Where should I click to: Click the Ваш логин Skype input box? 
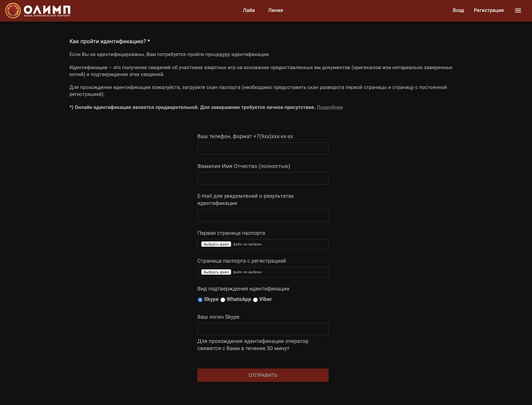[263, 329]
